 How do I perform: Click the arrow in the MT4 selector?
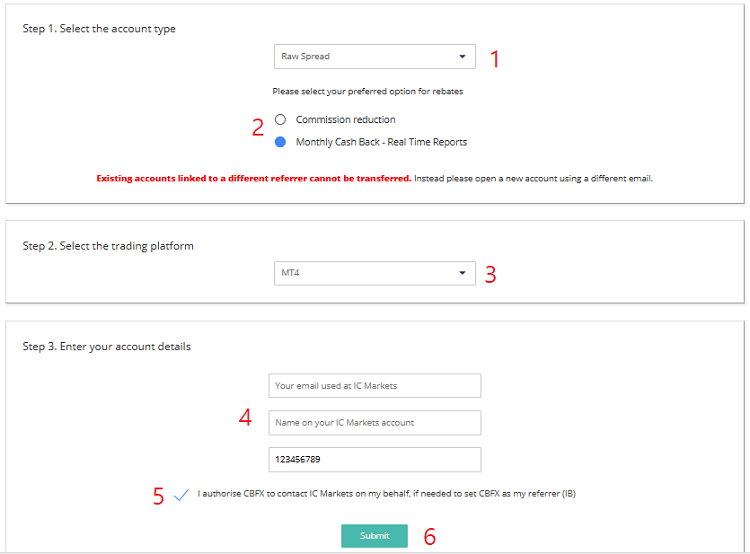point(462,273)
